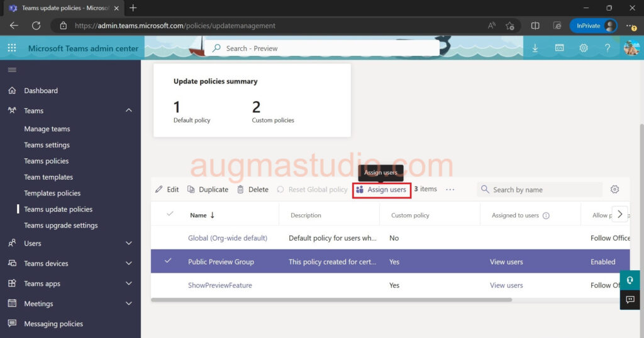Open the ShowPreviewFeature policy link
644x338 pixels.
tap(220, 285)
